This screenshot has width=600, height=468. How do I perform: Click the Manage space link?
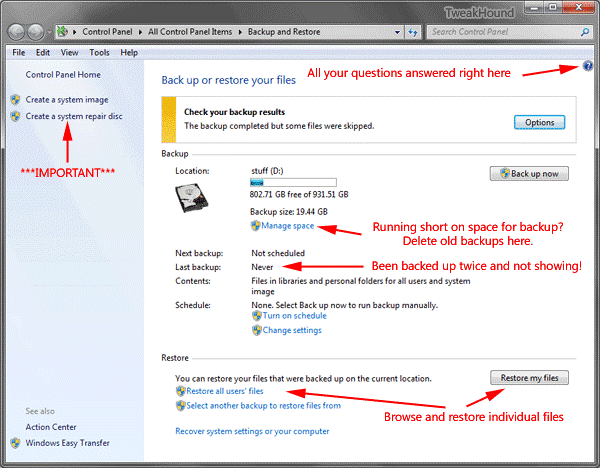click(288, 226)
